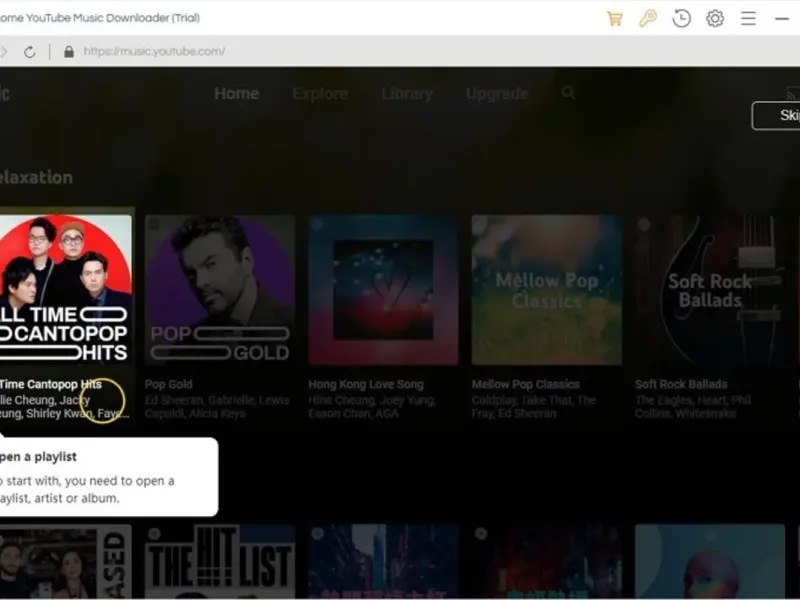
Task: Open the Upgrade tab
Action: (497, 94)
